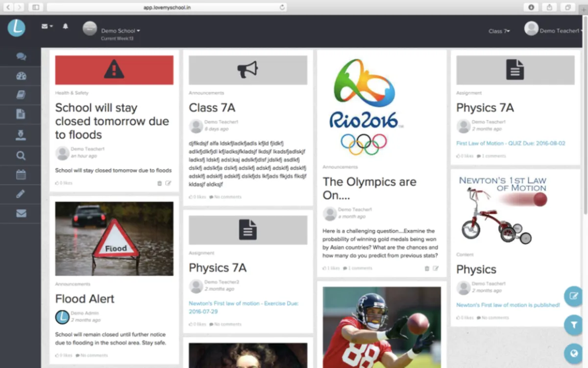Edit the Olympics announcement post
Image resolution: width=588 pixels, height=368 pixels.
pos(436,268)
